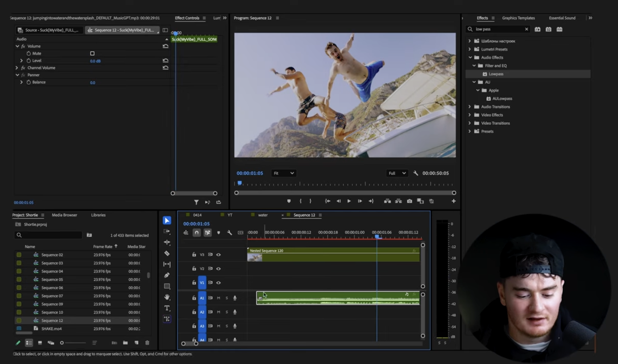Open Program monitor button editor plus
The image size is (618, 364).
click(453, 201)
